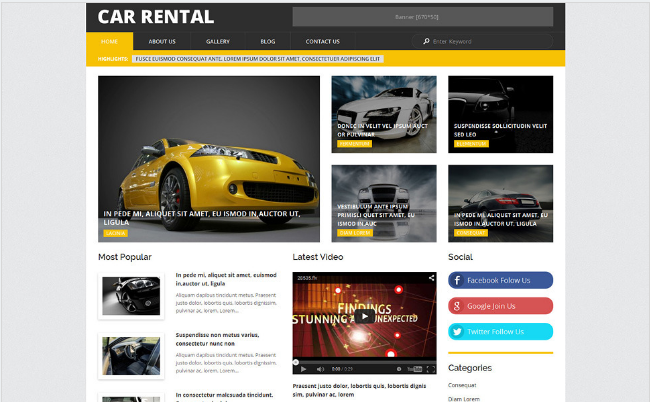Click the Elementum tag label
650x402 pixels.
[x=471, y=144]
